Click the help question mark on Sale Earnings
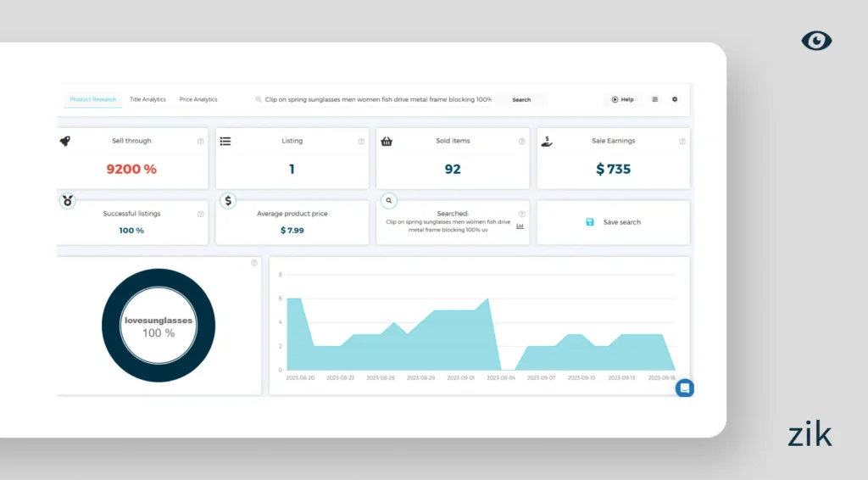Viewport: 868px width, 480px height. tap(682, 142)
